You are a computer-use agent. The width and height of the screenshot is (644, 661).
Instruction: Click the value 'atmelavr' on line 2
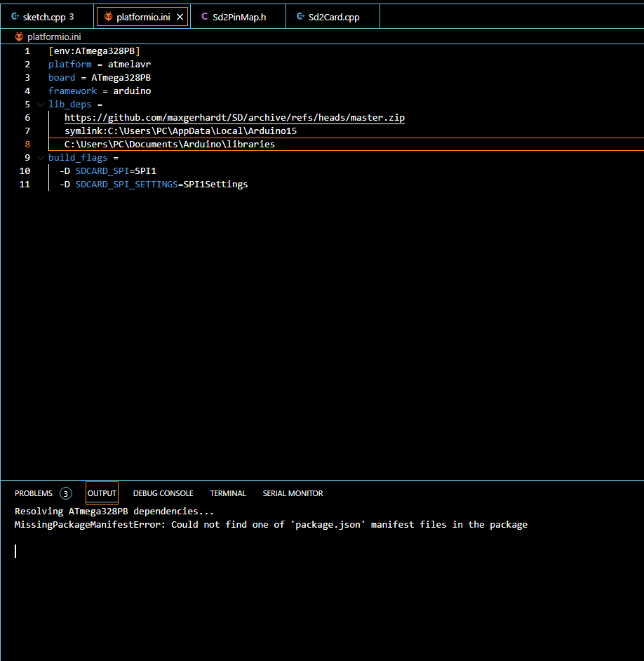(x=129, y=65)
